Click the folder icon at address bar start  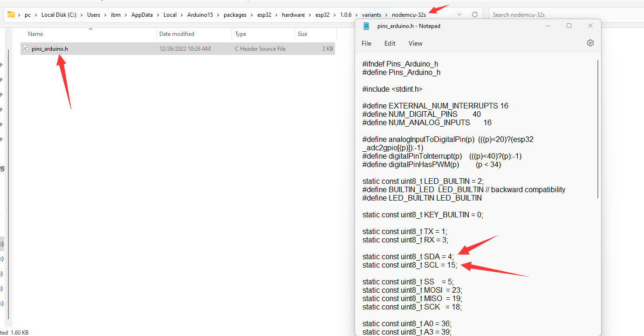click(x=11, y=14)
